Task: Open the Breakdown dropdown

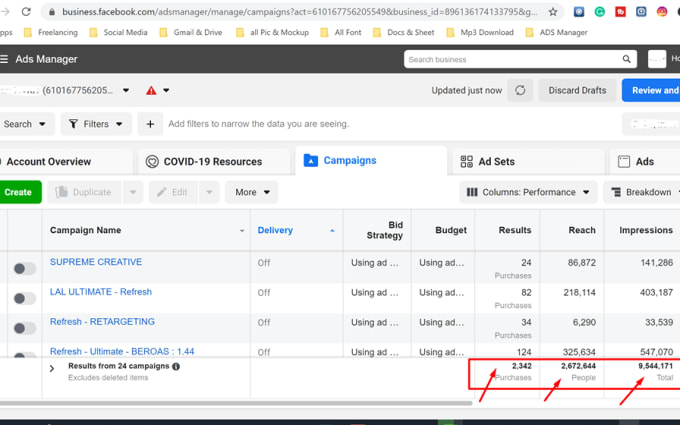Action: pos(642,192)
